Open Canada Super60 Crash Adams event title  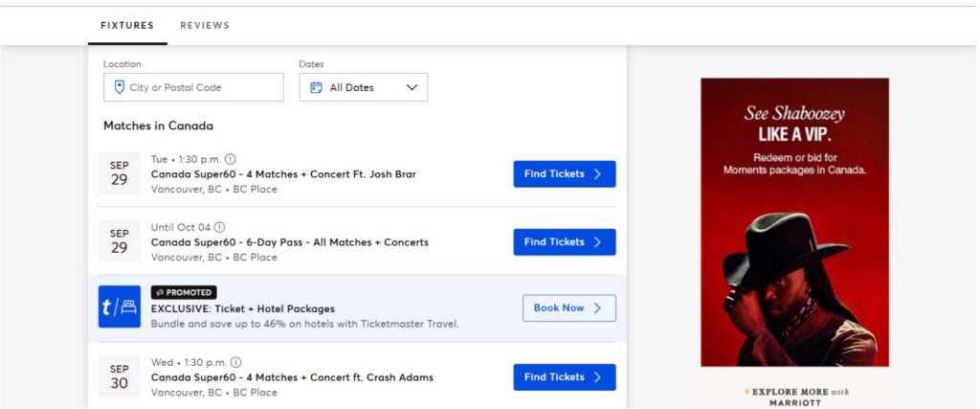pyautogui.click(x=292, y=377)
